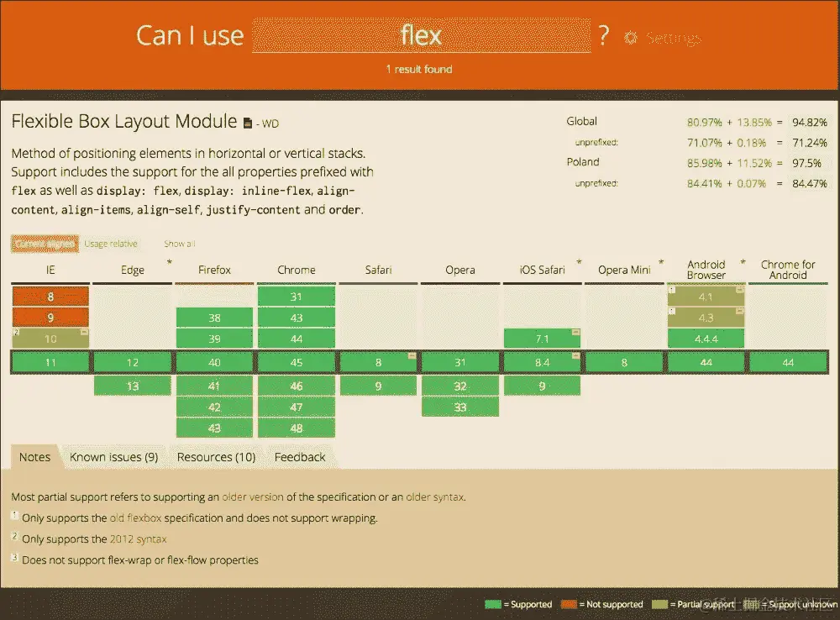840x620 pixels.
Task: Click the Flexible Box Layout Module title
Action: pyautogui.click(x=123, y=121)
